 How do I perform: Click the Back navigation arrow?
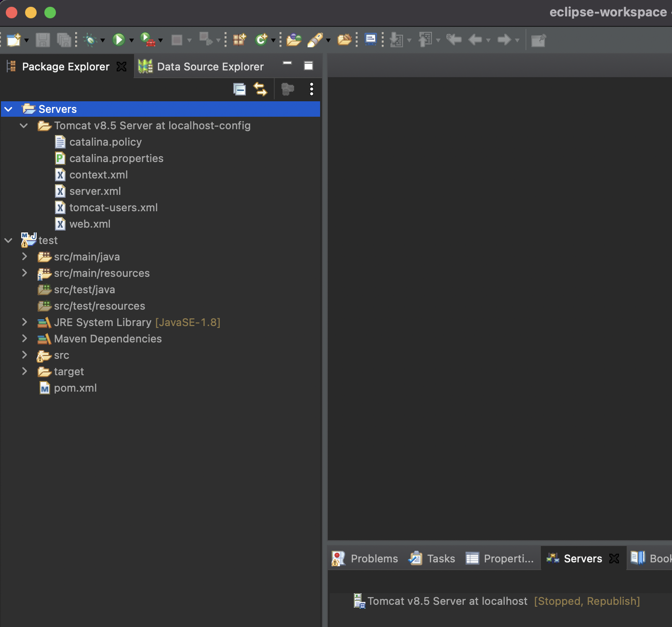[x=475, y=40]
